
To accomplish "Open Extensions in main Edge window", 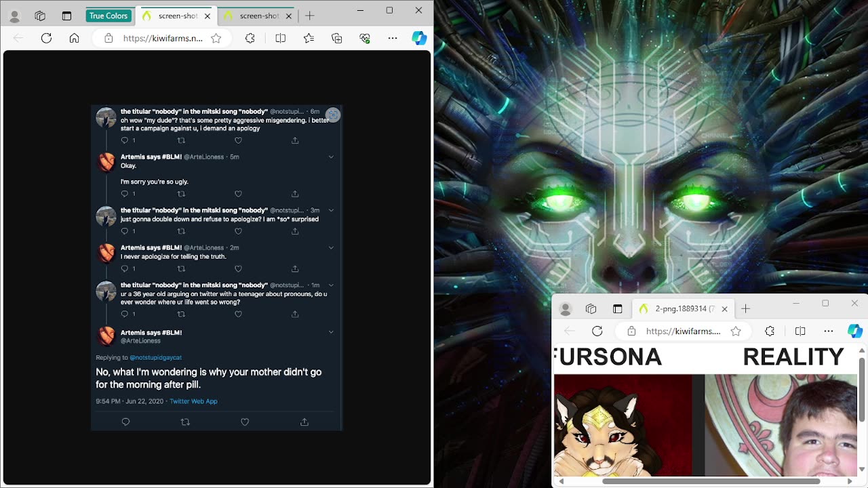I will click(x=250, y=38).
